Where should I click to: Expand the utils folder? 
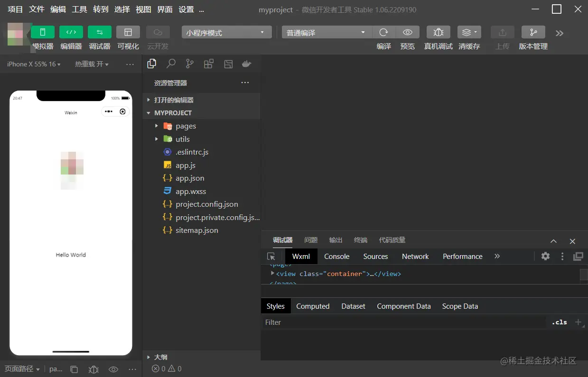coord(202,139)
